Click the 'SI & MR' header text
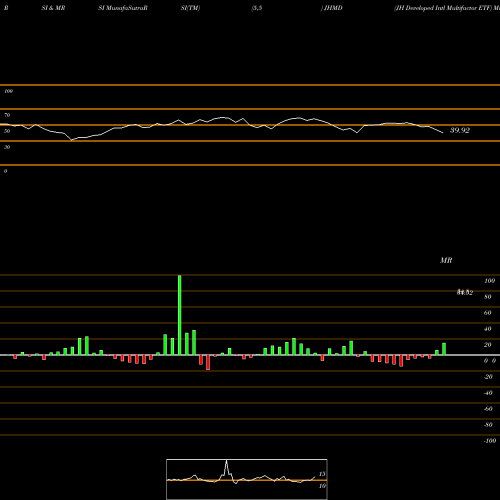This screenshot has width=500, height=500. click(x=53, y=8)
